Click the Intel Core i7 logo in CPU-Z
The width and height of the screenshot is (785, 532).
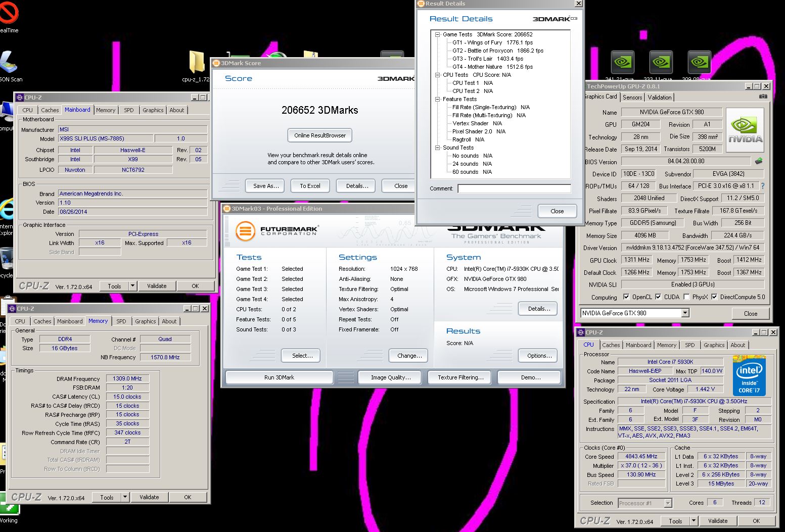749,376
